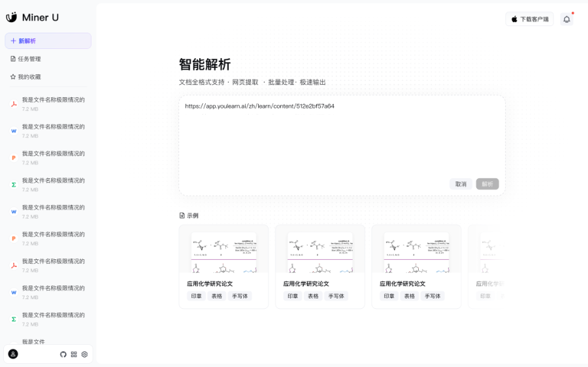588x367 pixels.
Task: Click 印章 tag on the third example card
Action: pos(389,296)
